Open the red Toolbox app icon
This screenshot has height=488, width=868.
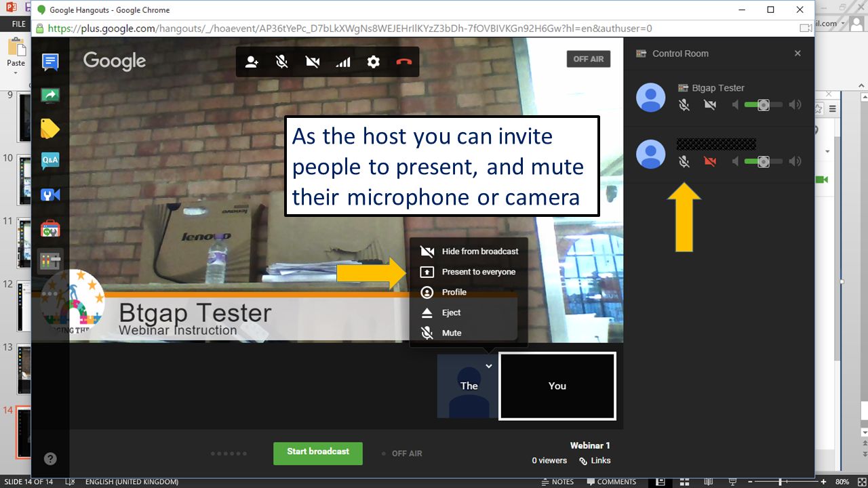coord(50,228)
